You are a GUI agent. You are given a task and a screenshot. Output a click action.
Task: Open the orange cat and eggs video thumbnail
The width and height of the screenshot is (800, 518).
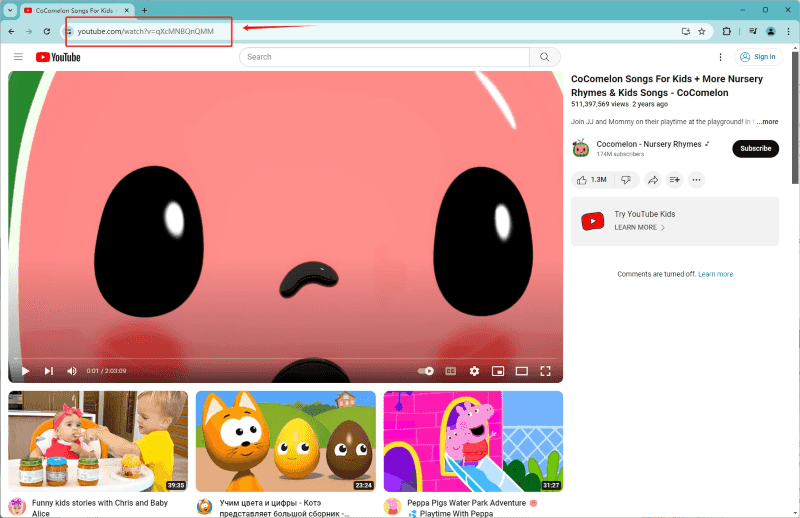click(286, 441)
